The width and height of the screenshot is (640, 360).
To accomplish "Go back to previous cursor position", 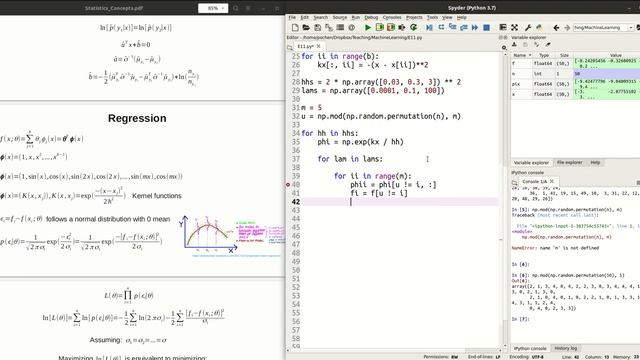I will (556, 27).
